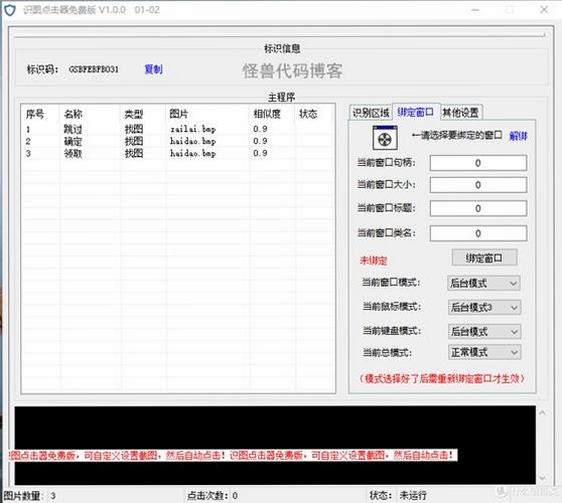This screenshot has width=562, height=503.
Task: Click the 名称 column header
Action: [x=90, y=114]
